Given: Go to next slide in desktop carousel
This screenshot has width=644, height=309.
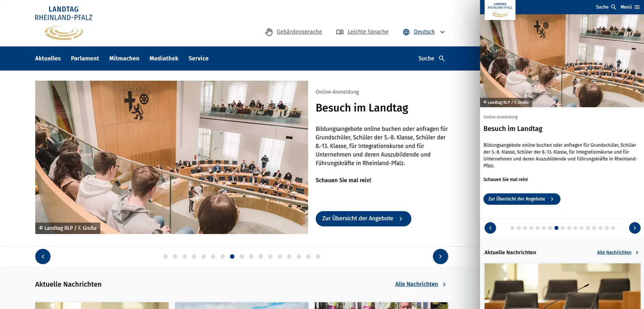Looking at the screenshot, I should pyautogui.click(x=440, y=257).
